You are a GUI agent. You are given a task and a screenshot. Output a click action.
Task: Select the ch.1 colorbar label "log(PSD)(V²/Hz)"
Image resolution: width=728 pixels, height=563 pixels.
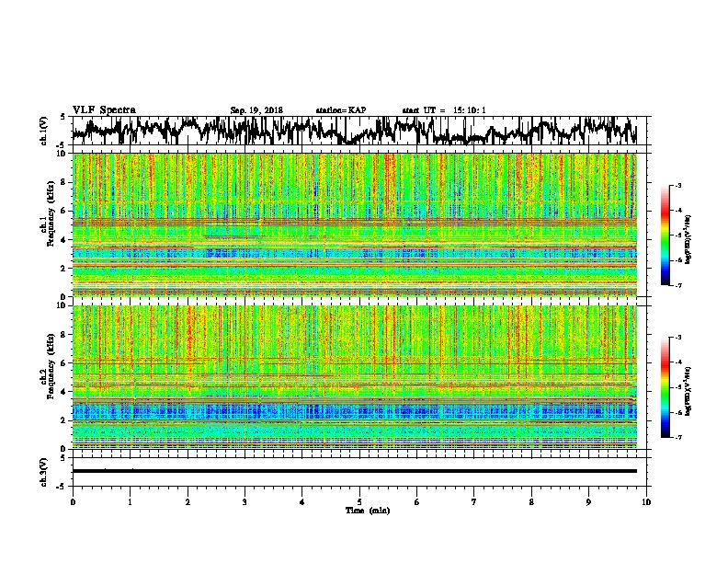688,239
